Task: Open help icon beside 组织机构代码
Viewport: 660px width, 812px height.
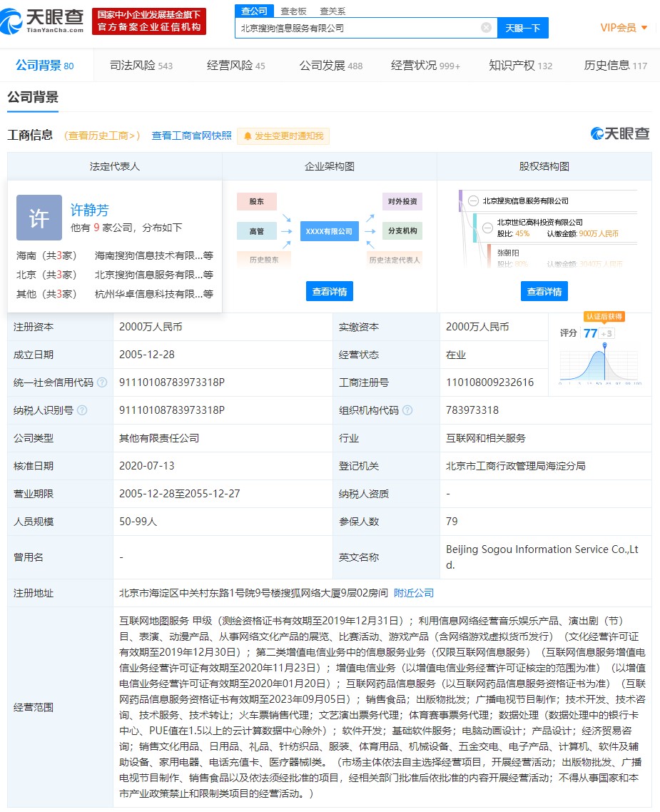Action: [407, 410]
